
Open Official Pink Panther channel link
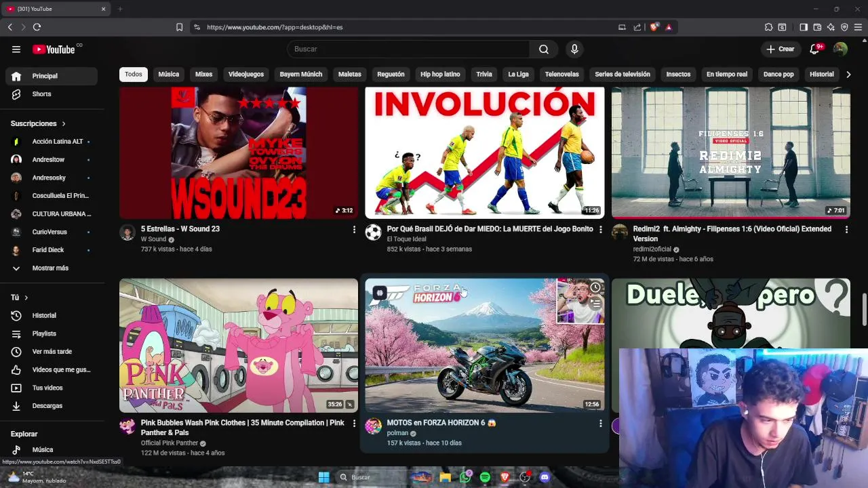[x=170, y=443]
